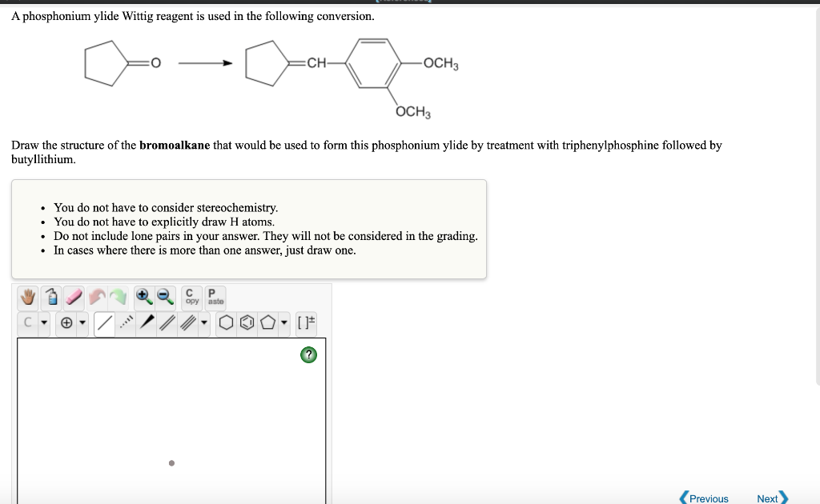Click the "just draw one" hint line
Screen dimensions: 820x504
point(204,250)
